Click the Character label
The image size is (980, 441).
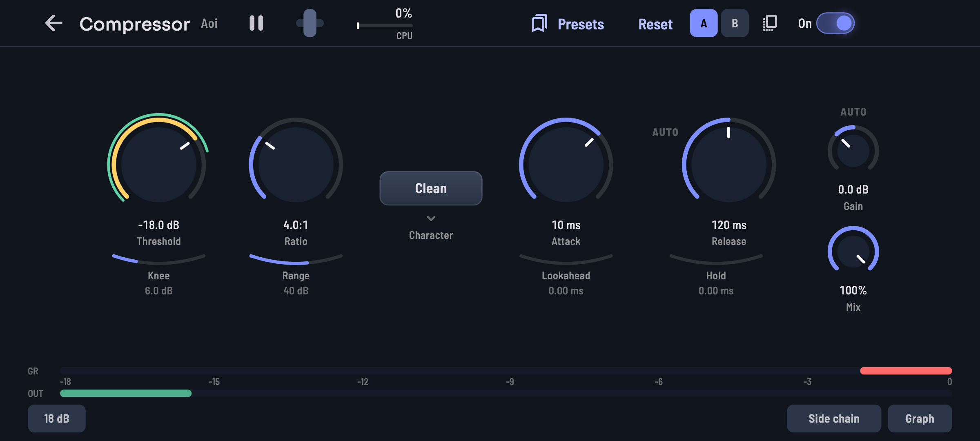click(431, 235)
